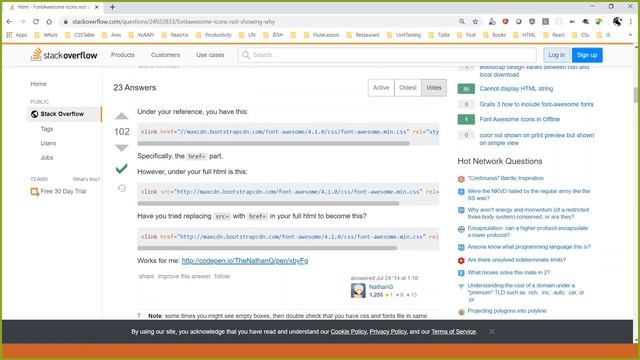Click the globe icon beside Stack Overflow
The width and height of the screenshot is (640, 360).
tap(34, 114)
